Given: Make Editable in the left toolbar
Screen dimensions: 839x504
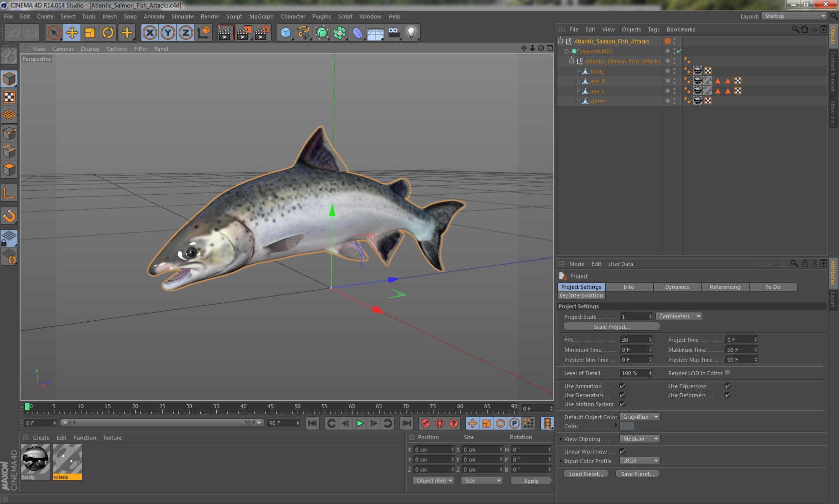Looking at the screenshot, I should (9, 56).
